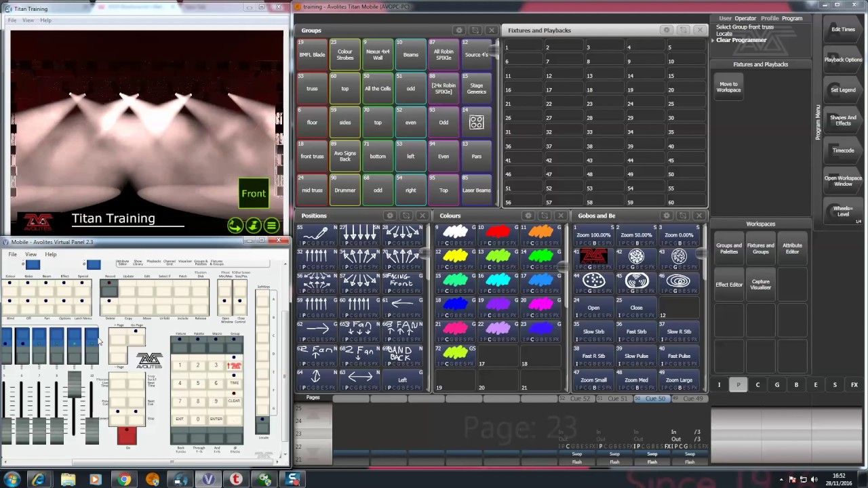Click the Edit Times softkey

[843, 30]
